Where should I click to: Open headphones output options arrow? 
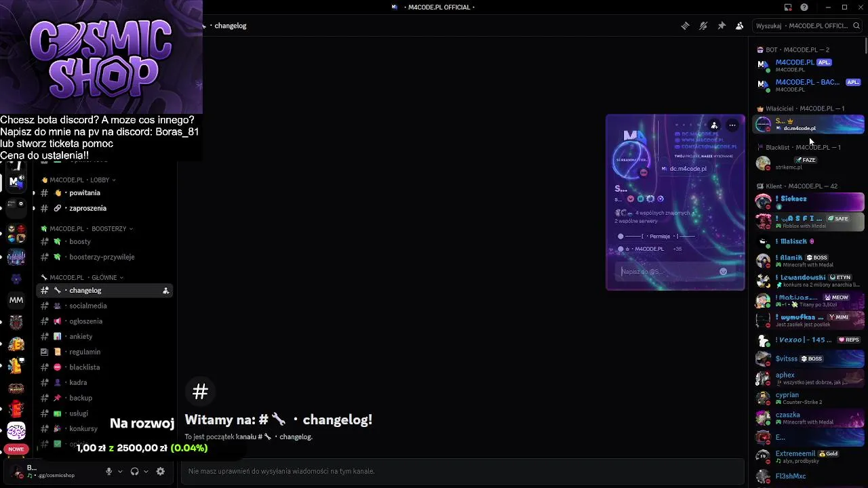point(146,472)
